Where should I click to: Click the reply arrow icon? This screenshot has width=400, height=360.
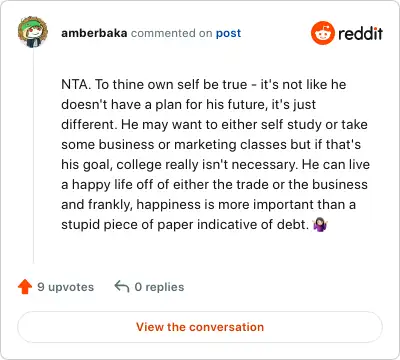pyautogui.click(x=122, y=286)
